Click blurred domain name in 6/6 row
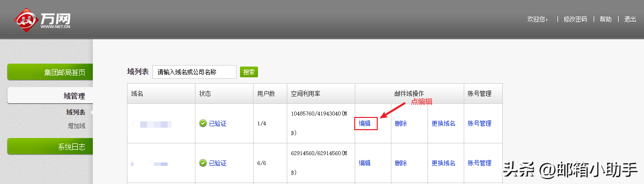 click(150, 163)
